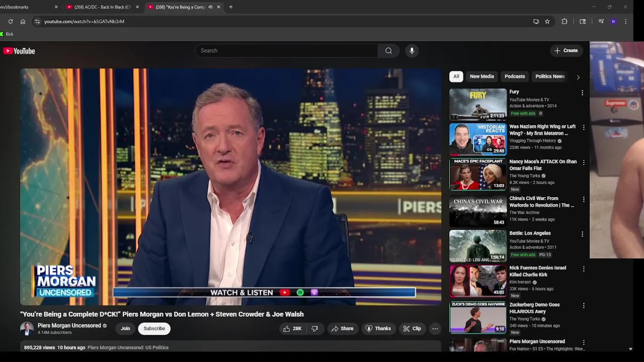Image resolution: width=644 pixels, height=362 pixels.
Task: Send Thanks to the creator
Action: pos(378,329)
